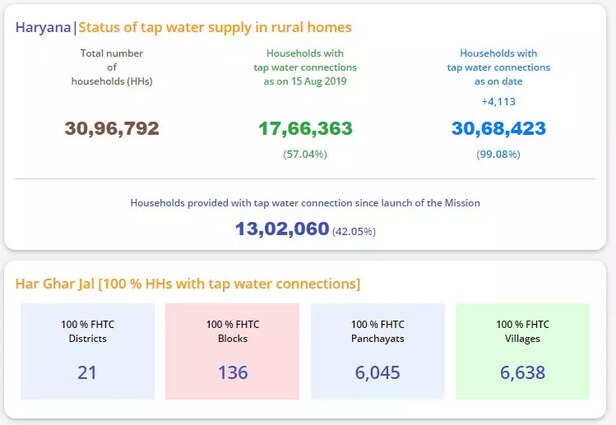Select the 'connections as on date' label
This screenshot has height=425, width=616.
tap(497, 66)
